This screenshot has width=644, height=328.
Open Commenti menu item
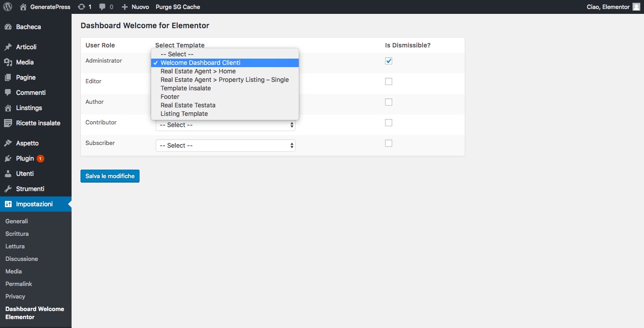coord(36,93)
